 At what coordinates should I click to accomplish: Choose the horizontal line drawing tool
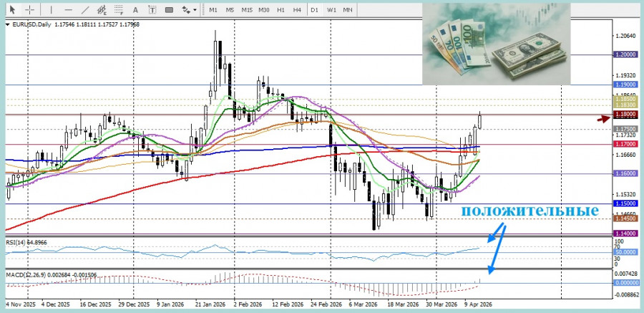[x=68, y=10]
